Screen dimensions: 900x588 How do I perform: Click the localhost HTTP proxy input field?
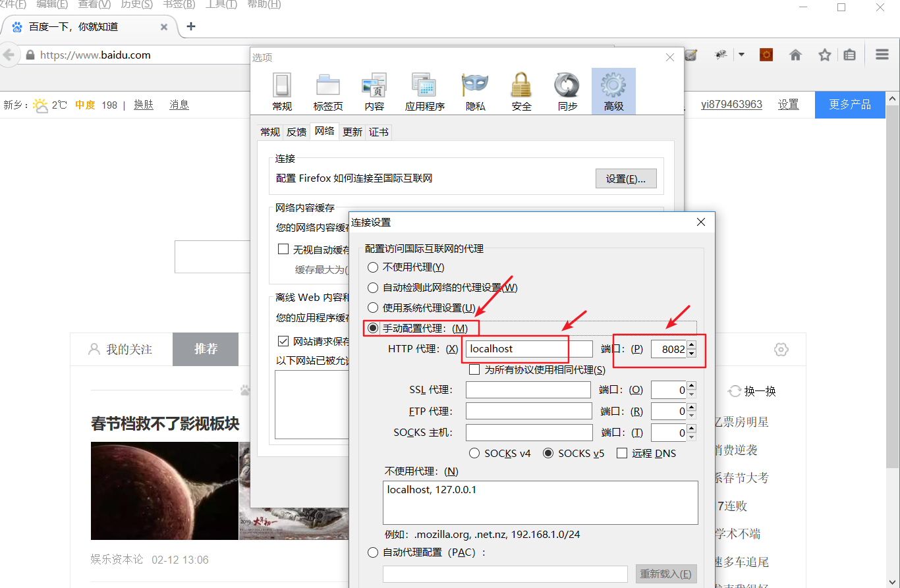pos(516,349)
